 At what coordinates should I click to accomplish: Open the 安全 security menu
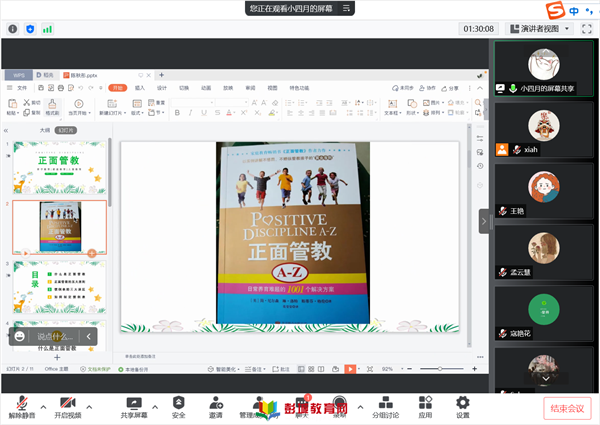click(179, 408)
